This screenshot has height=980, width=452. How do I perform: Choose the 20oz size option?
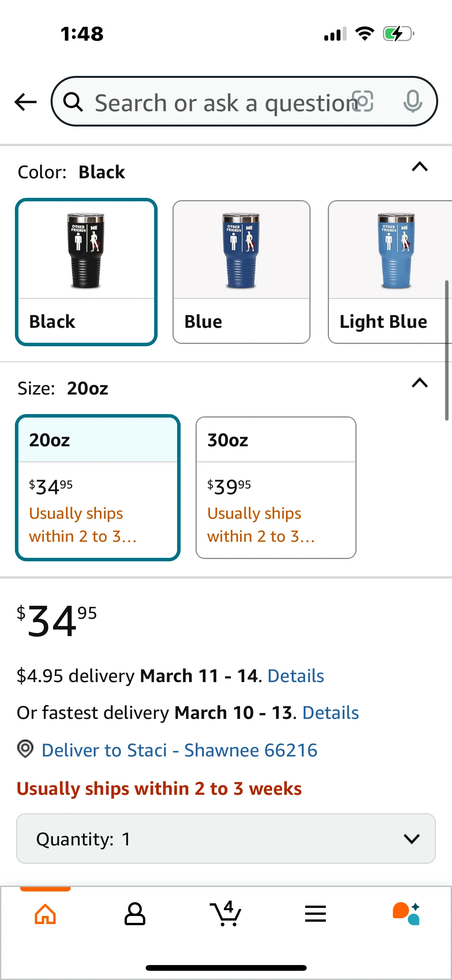tap(98, 487)
